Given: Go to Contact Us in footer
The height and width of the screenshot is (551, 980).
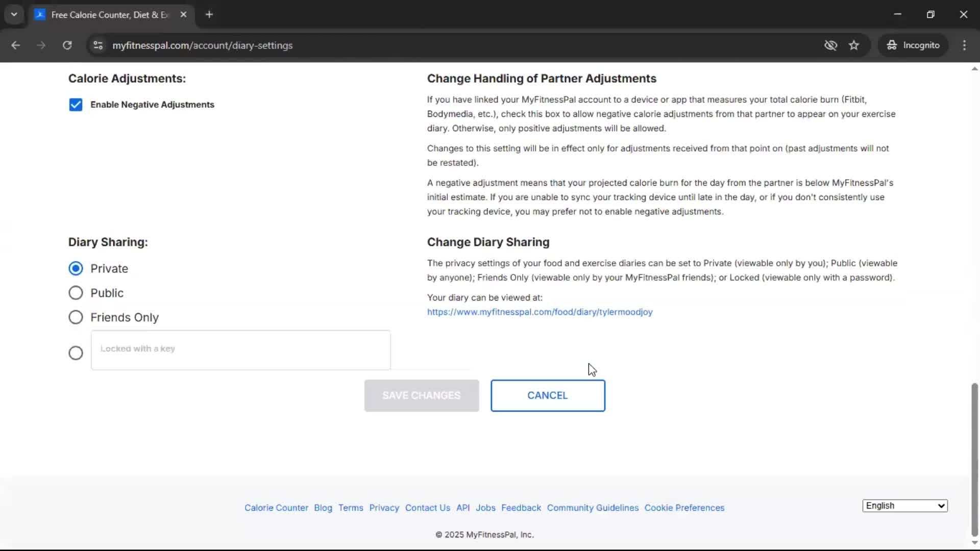Looking at the screenshot, I should coord(428,508).
